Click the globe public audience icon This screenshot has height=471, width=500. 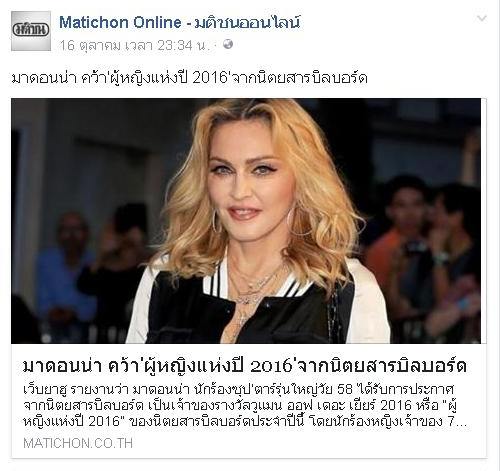tap(228, 44)
